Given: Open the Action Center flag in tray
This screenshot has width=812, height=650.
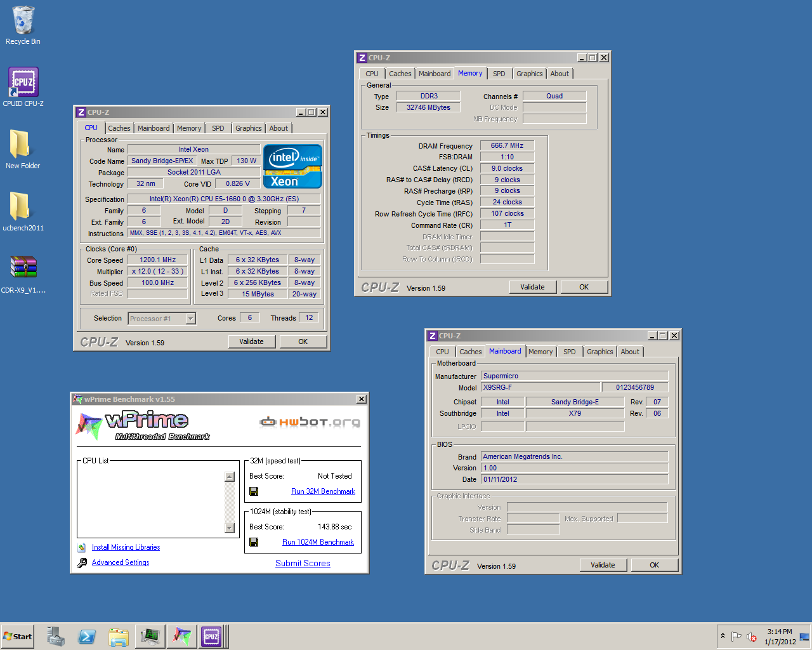Looking at the screenshot, I should point(737,637).
